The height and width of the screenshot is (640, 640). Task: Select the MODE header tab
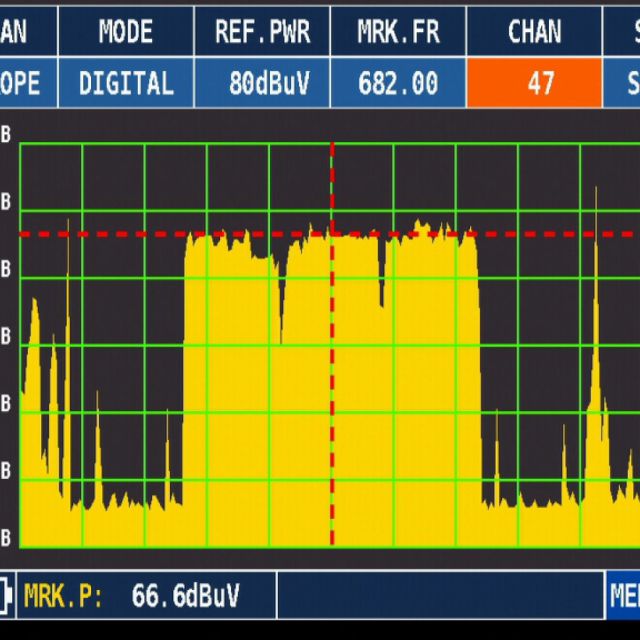tap(126, 31)
